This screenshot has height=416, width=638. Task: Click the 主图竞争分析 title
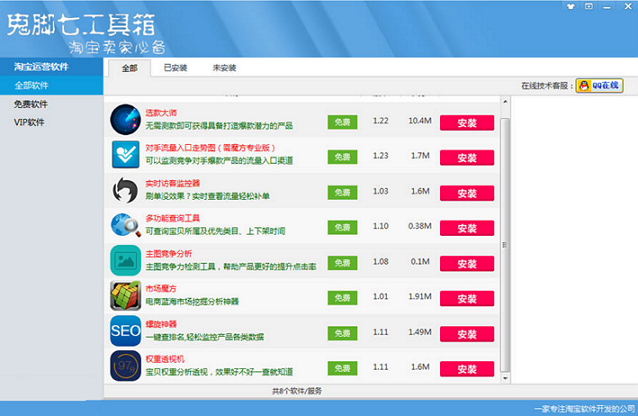point(168,254)
